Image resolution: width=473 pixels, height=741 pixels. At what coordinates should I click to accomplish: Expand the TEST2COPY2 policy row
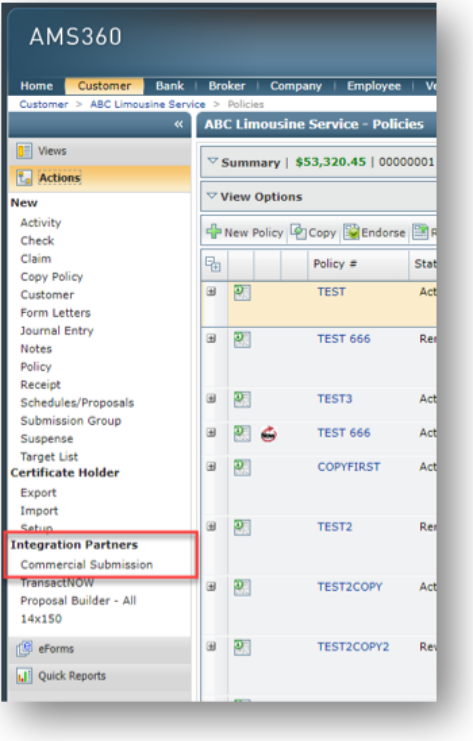pos(211,646)
